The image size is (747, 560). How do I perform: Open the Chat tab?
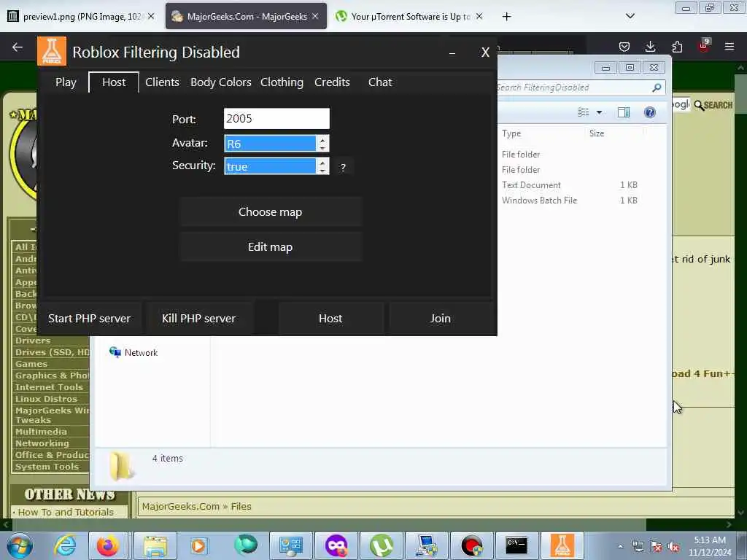379,82
